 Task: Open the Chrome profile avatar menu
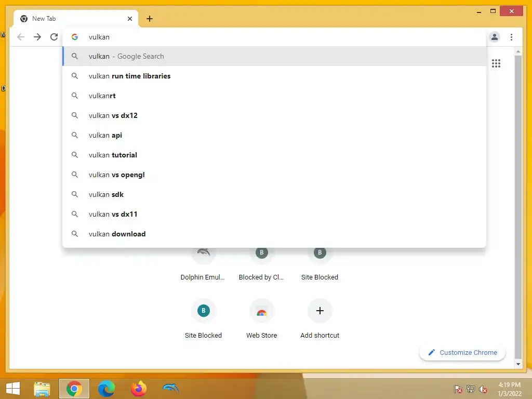(x=495, y=37)
